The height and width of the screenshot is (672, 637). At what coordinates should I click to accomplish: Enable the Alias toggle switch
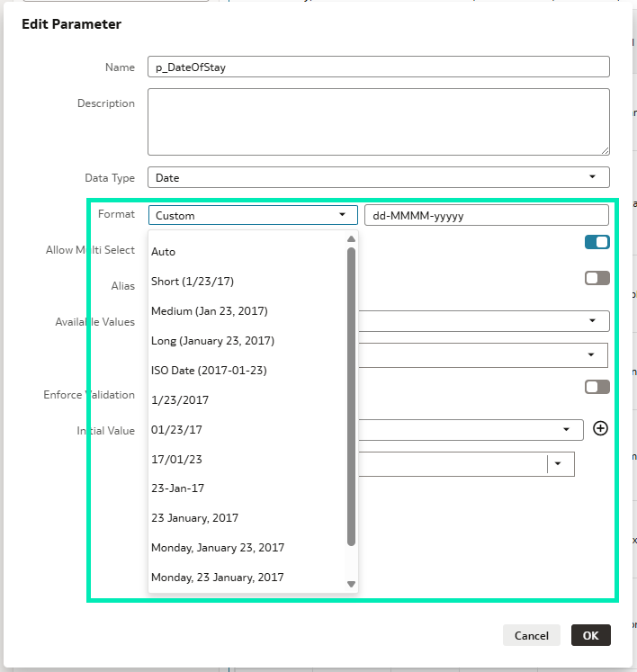pyautogui.click(x=597, y=278)
